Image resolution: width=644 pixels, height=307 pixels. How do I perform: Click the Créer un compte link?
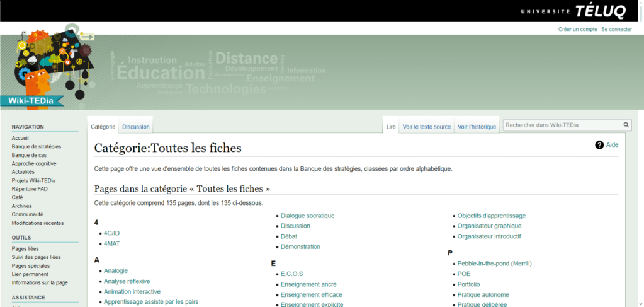tap(577, 29)
